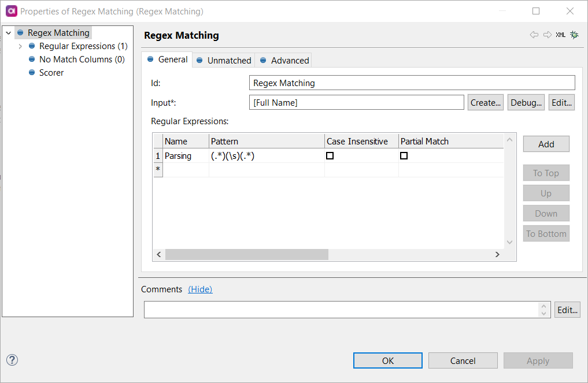Viewport: 588px width, 383px height.
Task: Click the blue dot icon beside Scorer
Action: (x=31, y=72)
